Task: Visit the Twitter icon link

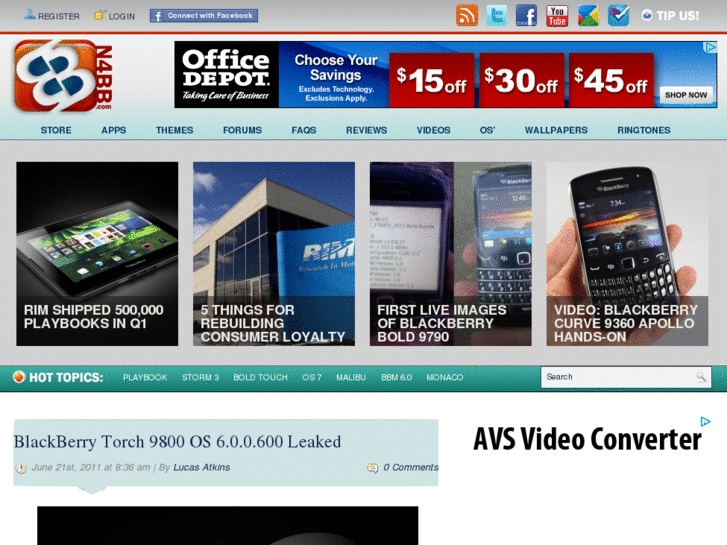Action: [x=497, y=15]
